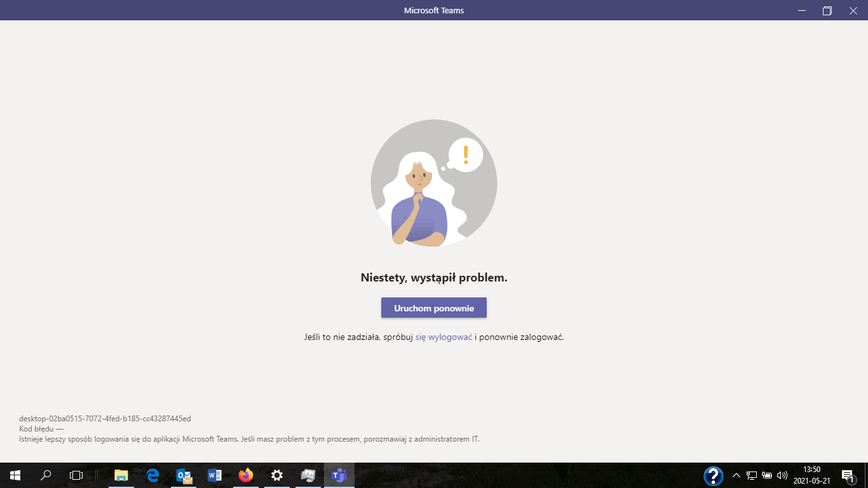The width and height of the screenshot is (868, 488).
Task: Click the Uruchom ponownie button
Action: [x=434, y=308]
